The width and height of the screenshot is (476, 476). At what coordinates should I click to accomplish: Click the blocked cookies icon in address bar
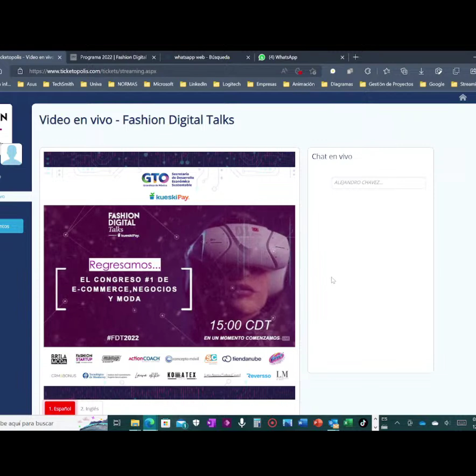coord(299,71)
